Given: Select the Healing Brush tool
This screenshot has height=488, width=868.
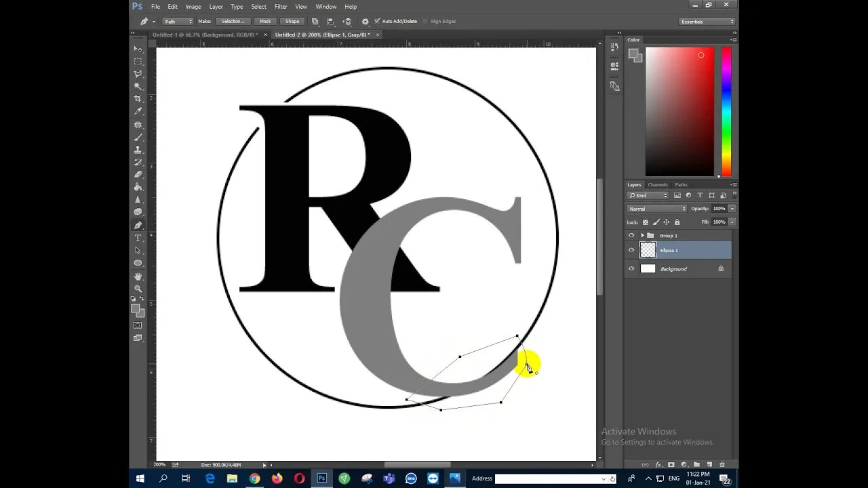Looking at the screenshot, I should 138,125.
